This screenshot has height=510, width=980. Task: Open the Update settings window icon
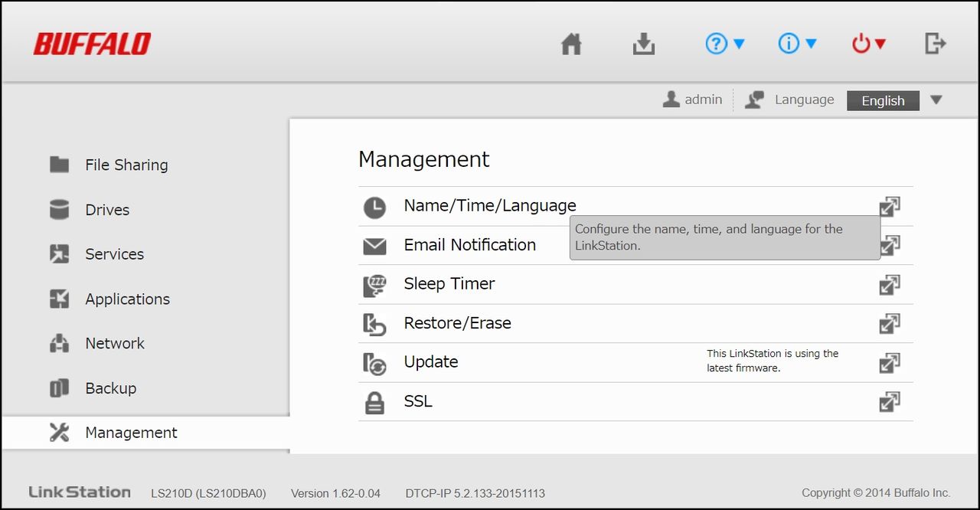coord(889,363)
